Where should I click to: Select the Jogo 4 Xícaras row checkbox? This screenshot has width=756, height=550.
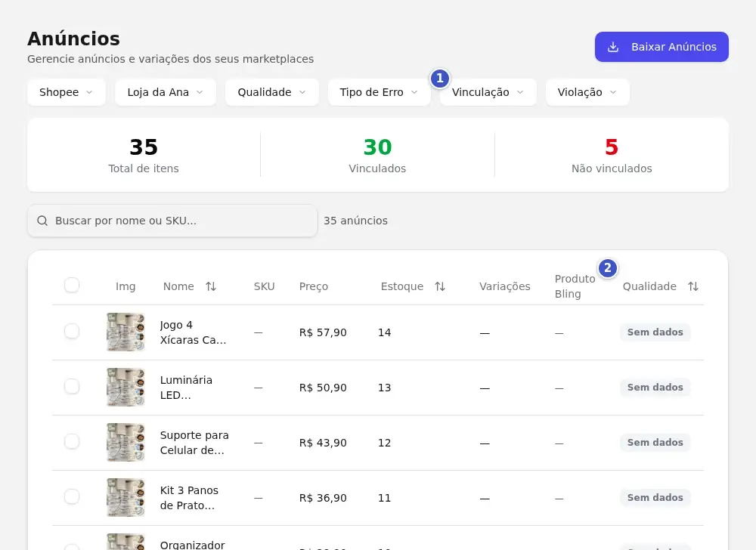tap(72, 331)
